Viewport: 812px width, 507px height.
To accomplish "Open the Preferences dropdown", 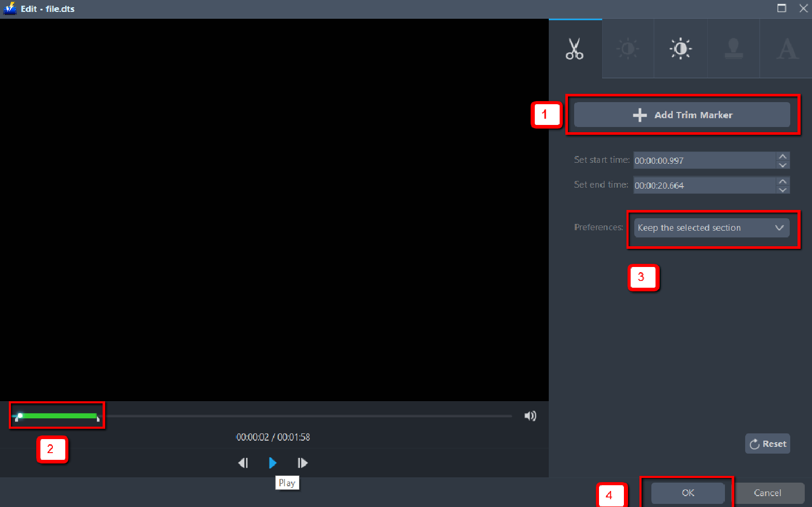I will tap(713, 228).
